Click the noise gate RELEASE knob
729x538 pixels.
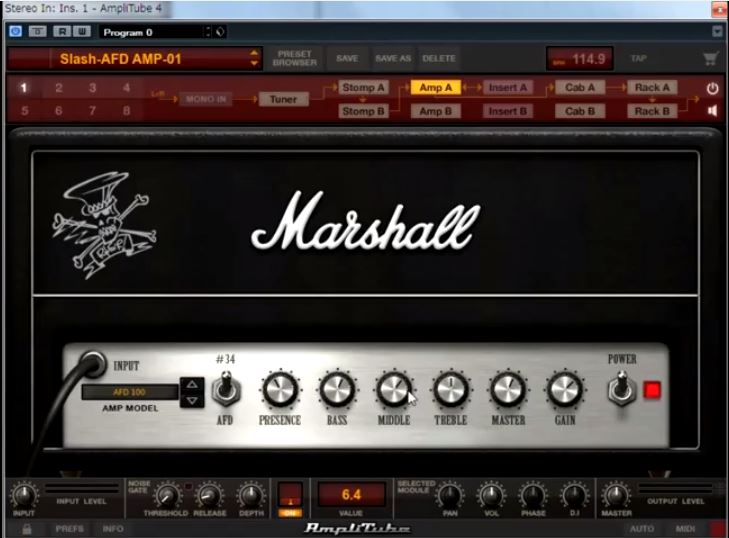tap(209, 496)
